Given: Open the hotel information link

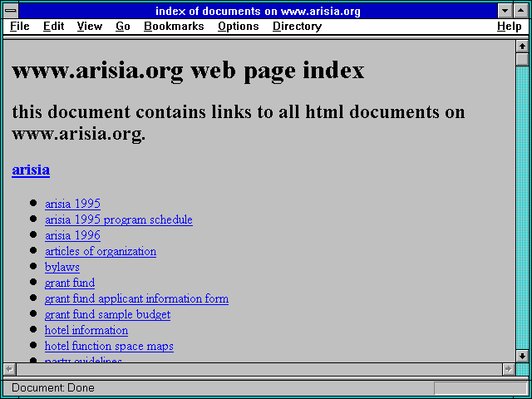Looking at the screenshot, I should 86,331.
